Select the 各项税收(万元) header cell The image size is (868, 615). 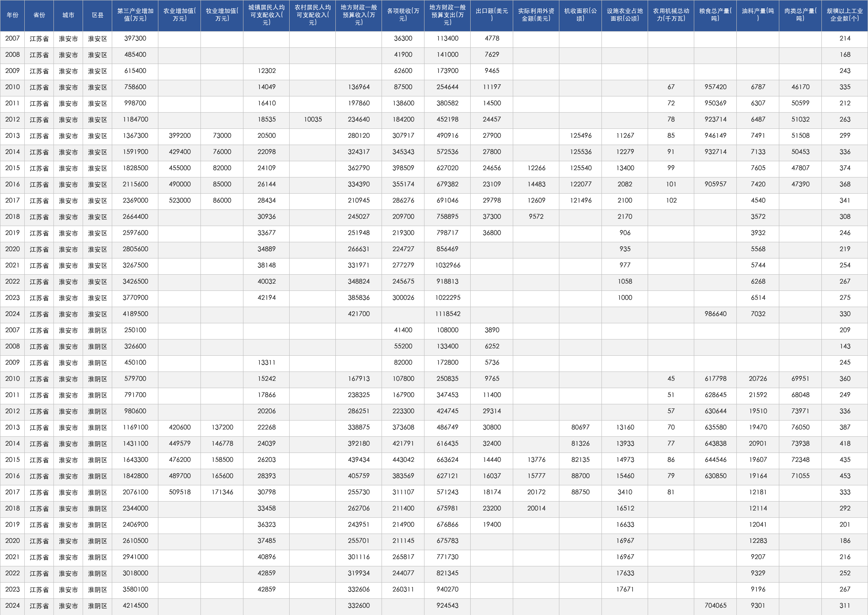(403, 15)
